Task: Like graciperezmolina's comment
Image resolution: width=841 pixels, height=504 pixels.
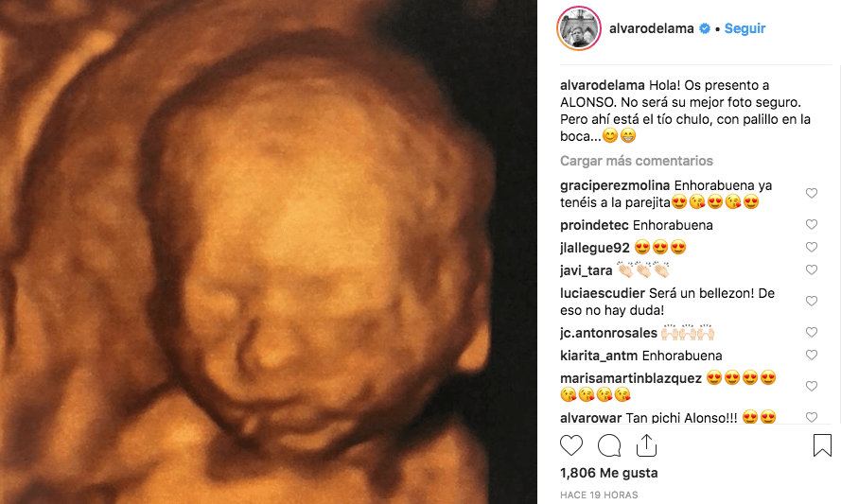Action: click(x=812, y=193)
